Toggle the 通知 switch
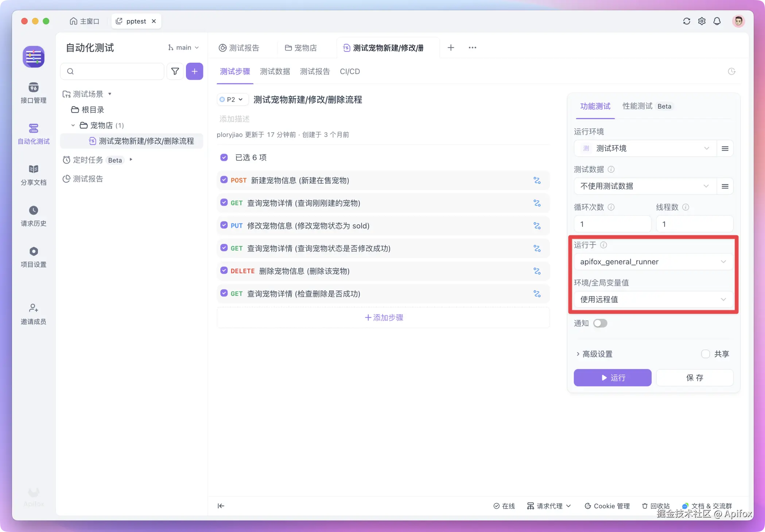 pyautogui.click(x=600, y=323)
